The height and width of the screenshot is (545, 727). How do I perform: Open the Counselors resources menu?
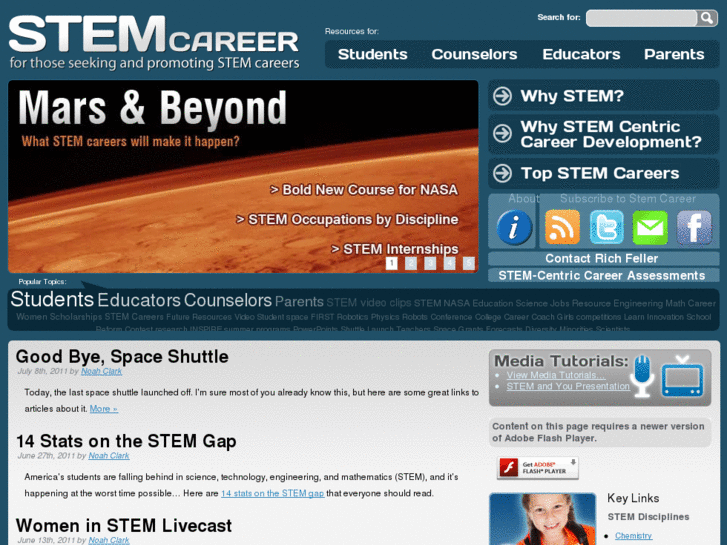pos(474,54)
